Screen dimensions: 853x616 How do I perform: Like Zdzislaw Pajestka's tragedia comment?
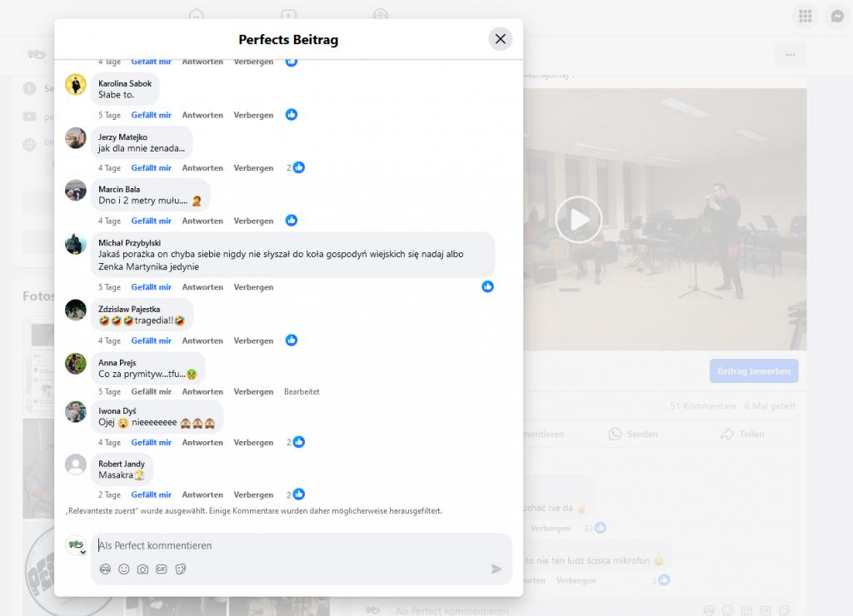(x=152, y=341)
